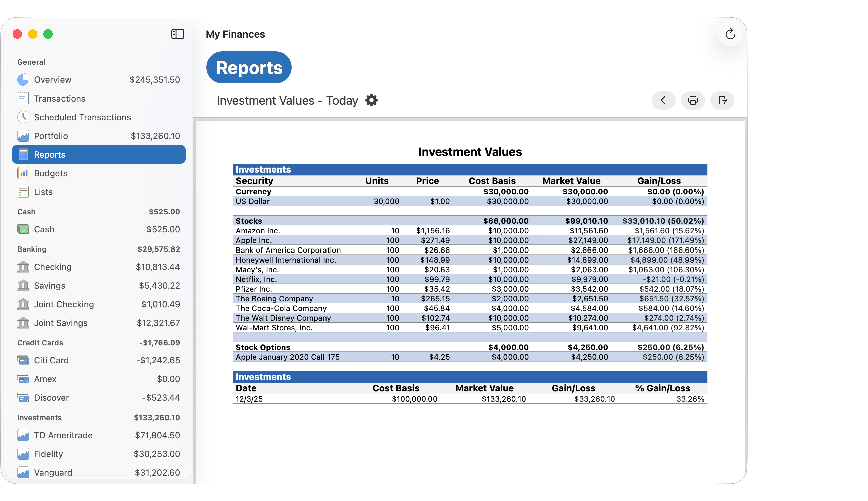Open the TD Ameritrade investment account
Viewport: 868px width, 501px height.
coord(63,435)
